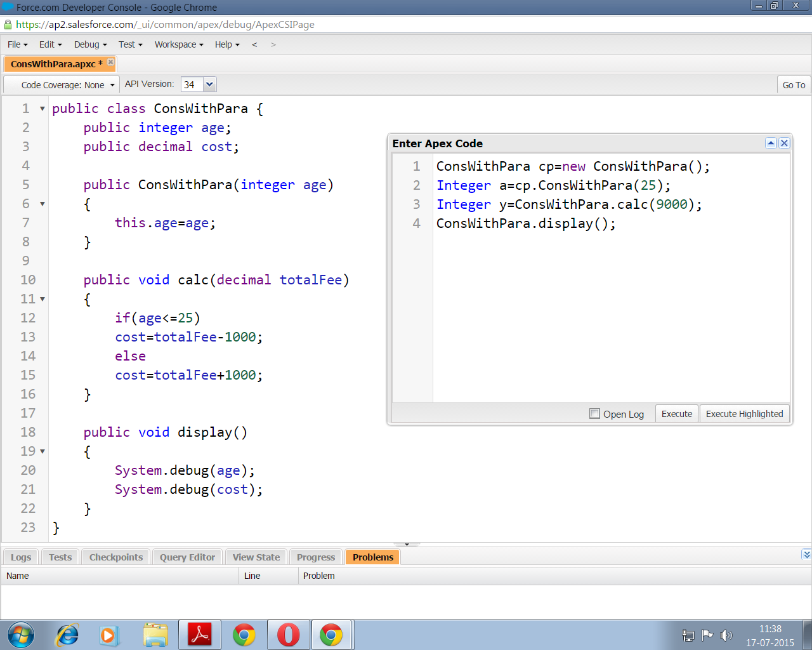The image size is (812, 650).
Task: Close the ConsWithPara.apxc tab
Action: (111, 62)
